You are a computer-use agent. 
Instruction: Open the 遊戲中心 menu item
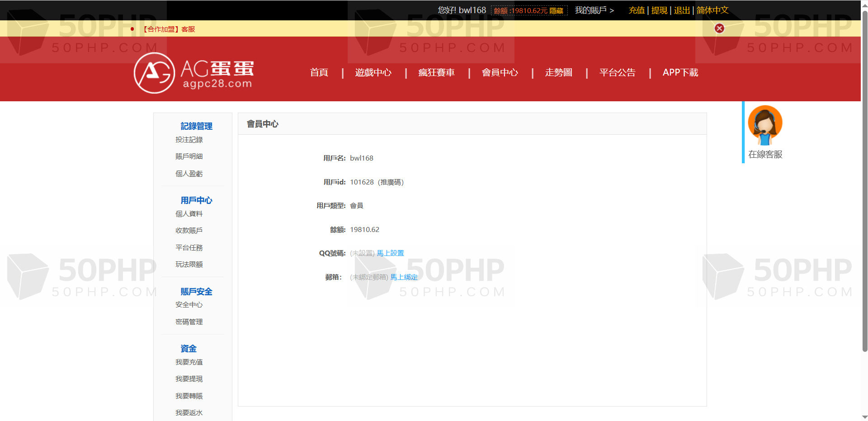[373, 72]
